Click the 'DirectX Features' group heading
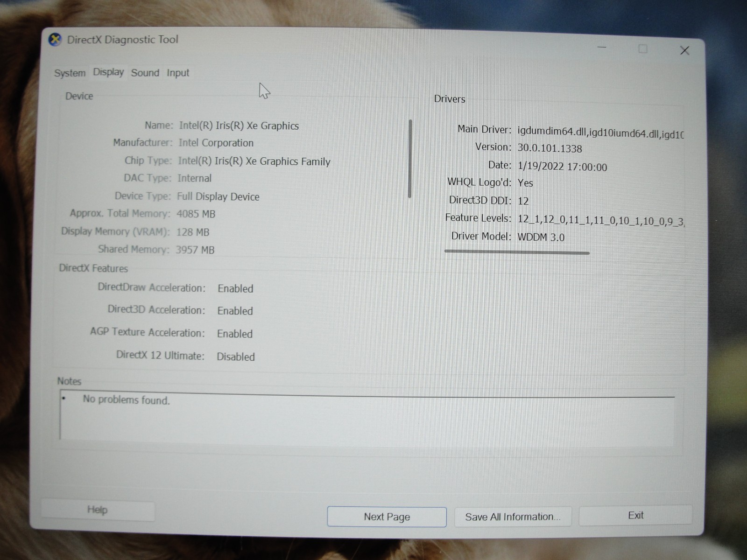The image size is (747, 560). coord(93,268)
